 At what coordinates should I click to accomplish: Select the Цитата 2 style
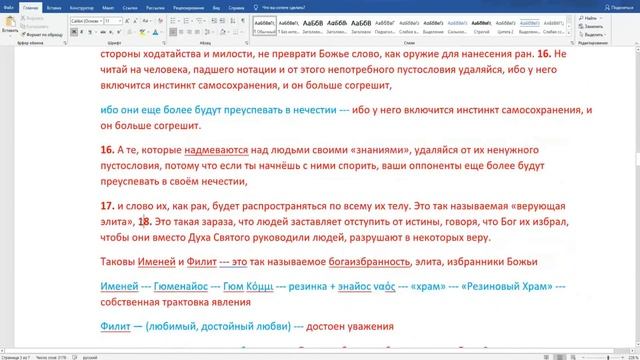505,26
